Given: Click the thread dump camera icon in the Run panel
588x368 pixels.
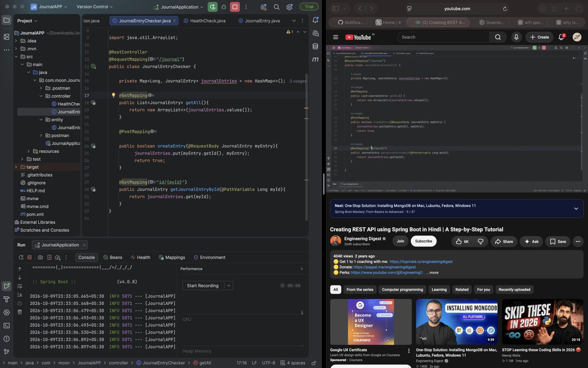Looking at the screenshot, I should pos(40,257).
